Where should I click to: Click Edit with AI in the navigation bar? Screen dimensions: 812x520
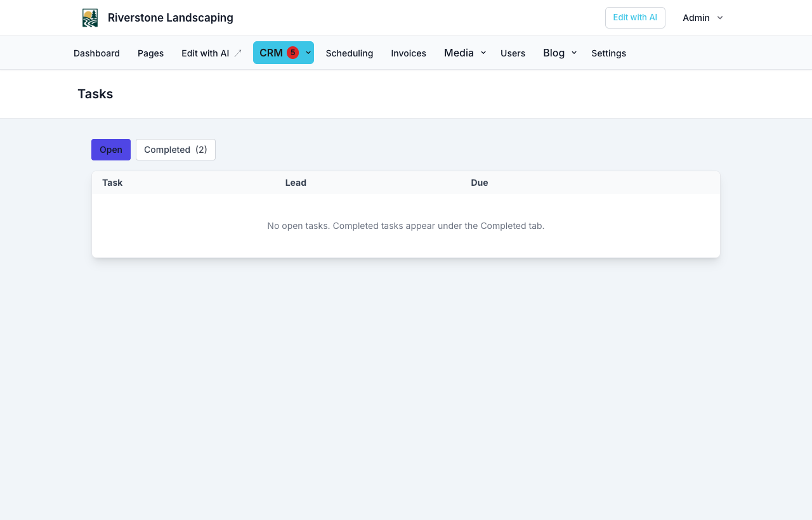pos(205,53)
